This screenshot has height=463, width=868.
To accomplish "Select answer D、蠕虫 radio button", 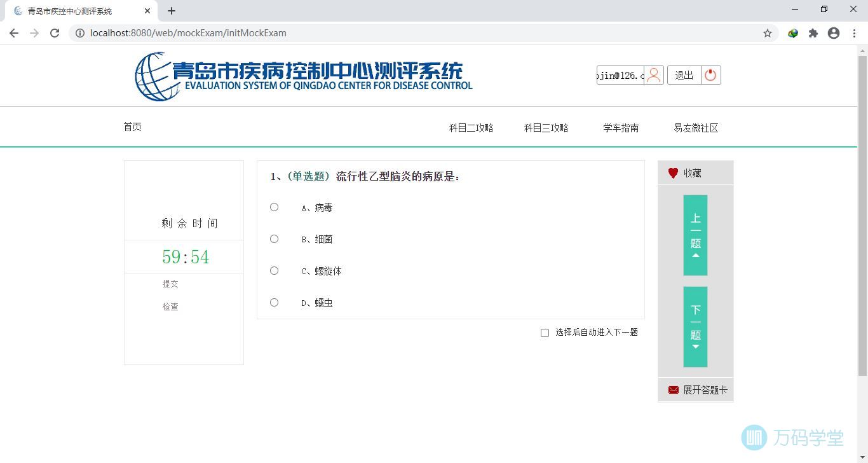I will 274,303.
